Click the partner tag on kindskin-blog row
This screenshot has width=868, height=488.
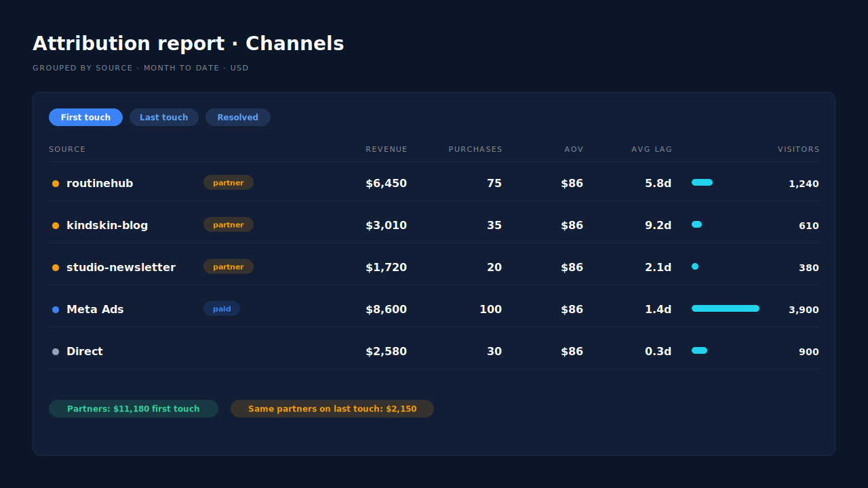(x=229, y=224)
